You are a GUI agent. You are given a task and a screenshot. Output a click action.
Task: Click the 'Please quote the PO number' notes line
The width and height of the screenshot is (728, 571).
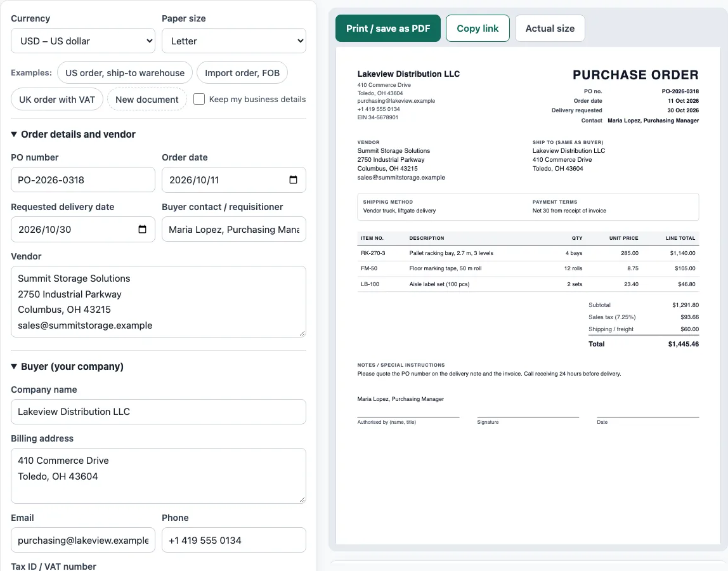pyautogui.click(x=489, y=374)
